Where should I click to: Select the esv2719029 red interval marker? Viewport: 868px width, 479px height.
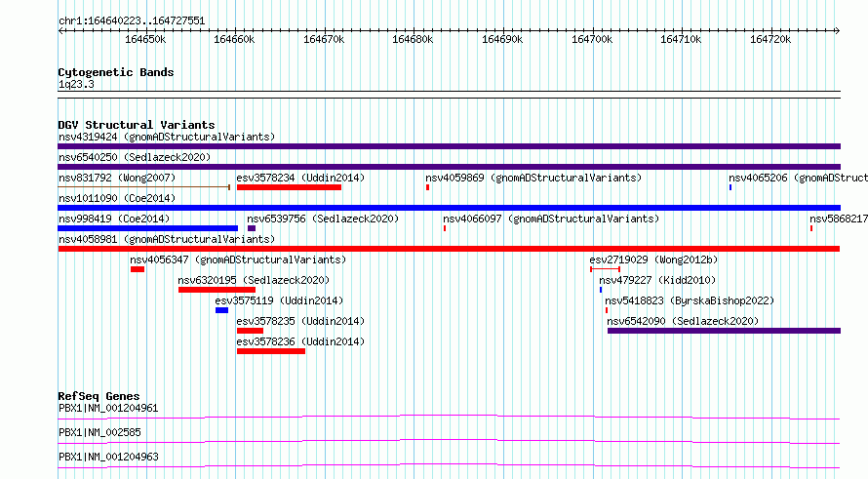tap(605, 269)
